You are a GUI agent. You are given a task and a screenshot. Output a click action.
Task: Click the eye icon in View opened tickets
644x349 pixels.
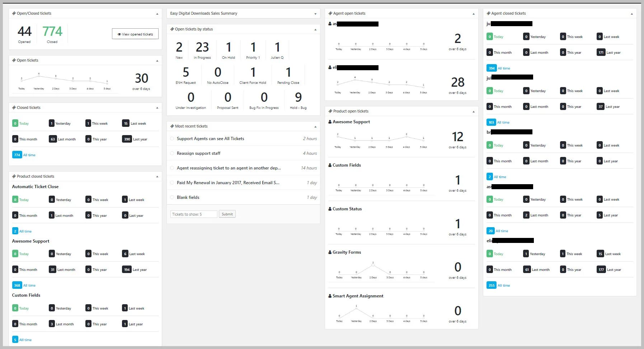pyautogui.click(x=119, y=34)
